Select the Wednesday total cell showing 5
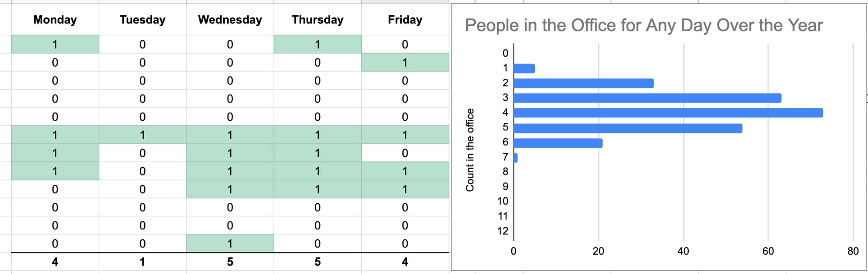 (230, 262)
